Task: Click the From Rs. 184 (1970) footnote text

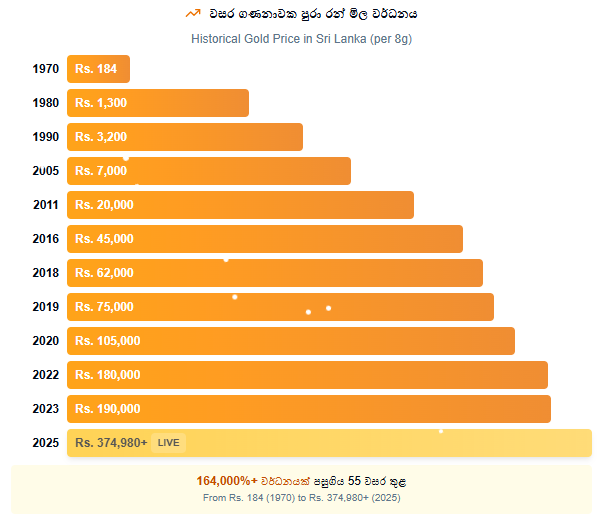Action: 302,497
